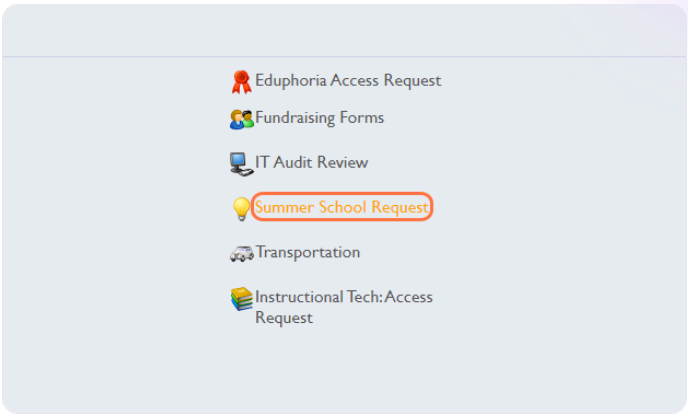Click the van icon beside Transportation

[241, 254]
